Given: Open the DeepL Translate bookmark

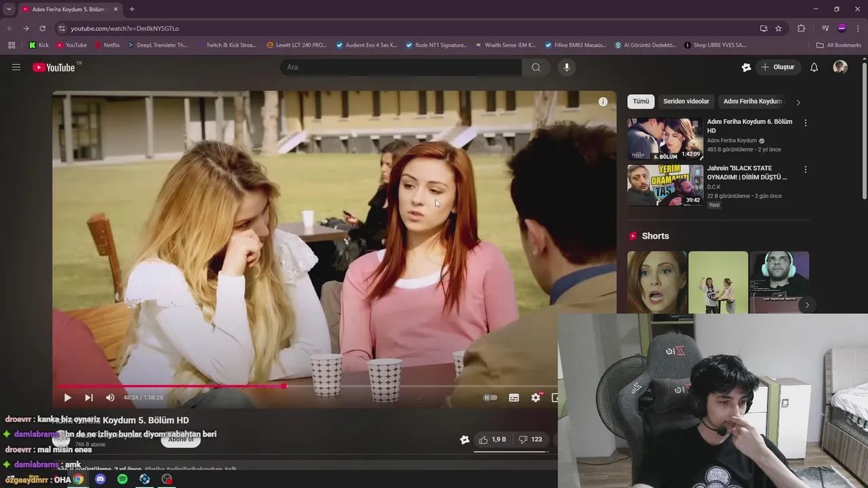Looking at the screenshot, I should [x=157, y=45].
